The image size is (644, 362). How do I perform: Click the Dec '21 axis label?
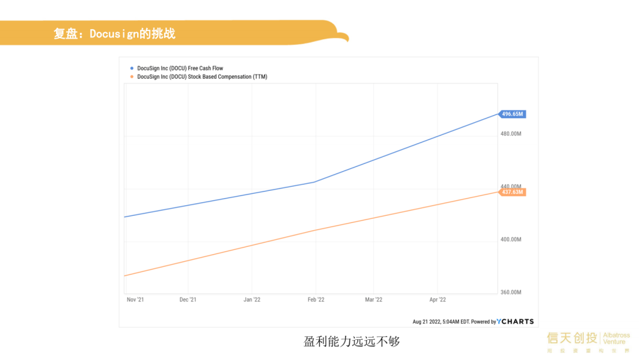point(188,299)
